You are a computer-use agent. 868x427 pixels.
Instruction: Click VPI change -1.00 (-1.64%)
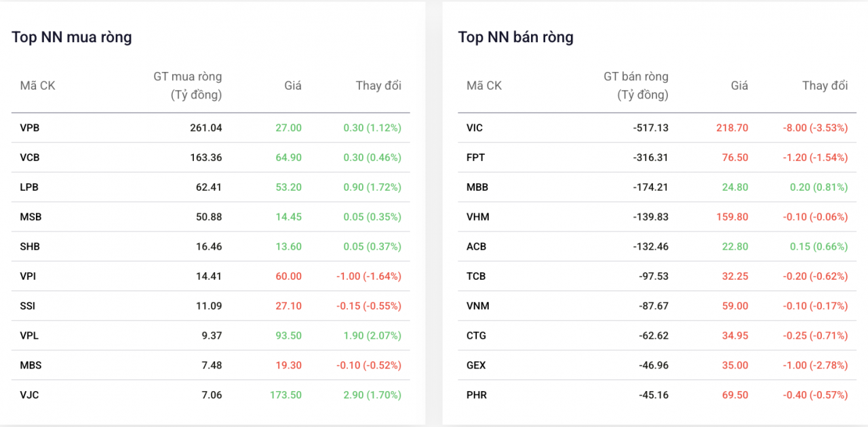click(369, 276)
